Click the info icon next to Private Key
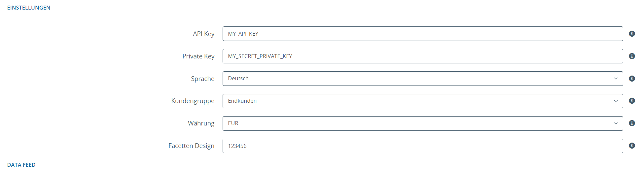 [632, 56]
